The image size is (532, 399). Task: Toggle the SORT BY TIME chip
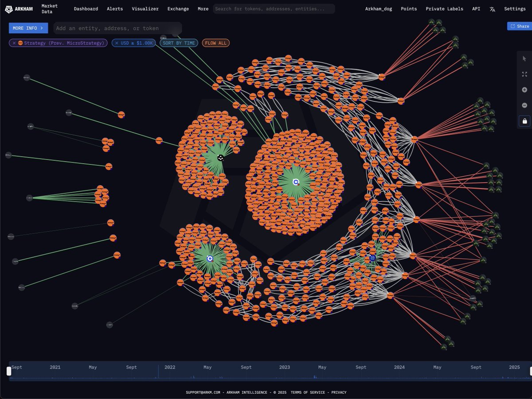[179, 43]
